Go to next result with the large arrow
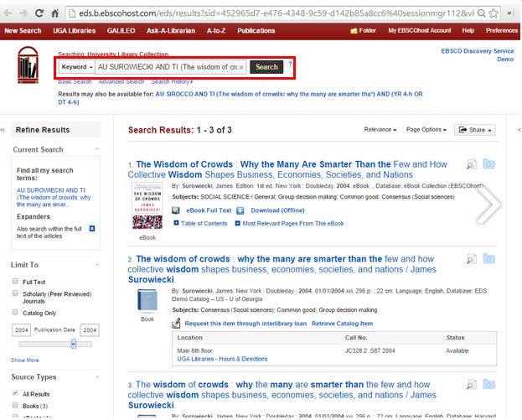Screen dimensions: 522x420 coord(488,204)
